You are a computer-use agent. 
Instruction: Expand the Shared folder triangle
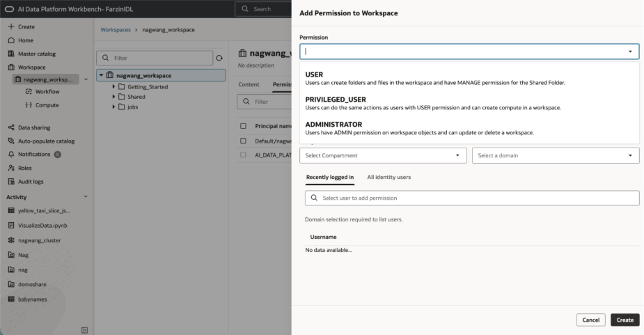point(113,97)
